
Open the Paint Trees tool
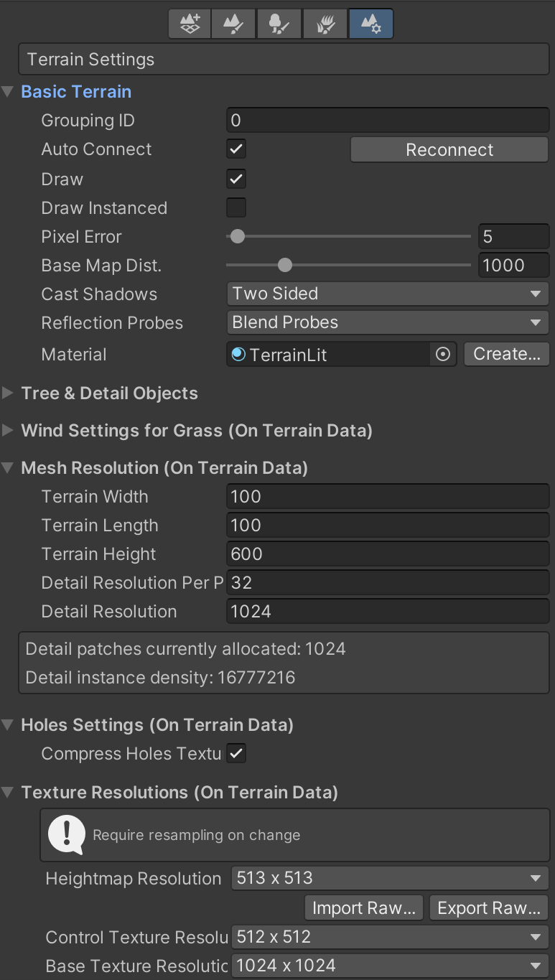pyautogui.click(x=279, y=23)
